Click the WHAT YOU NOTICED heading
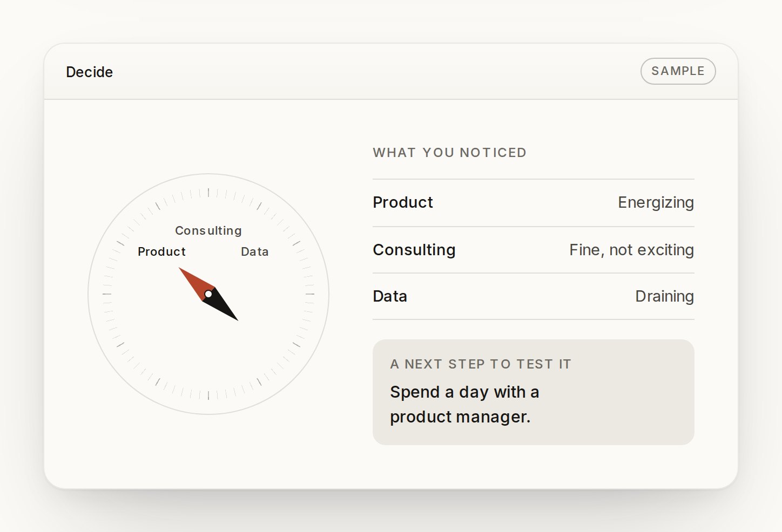Screen dimensions: 782x532 click(449, 153)
